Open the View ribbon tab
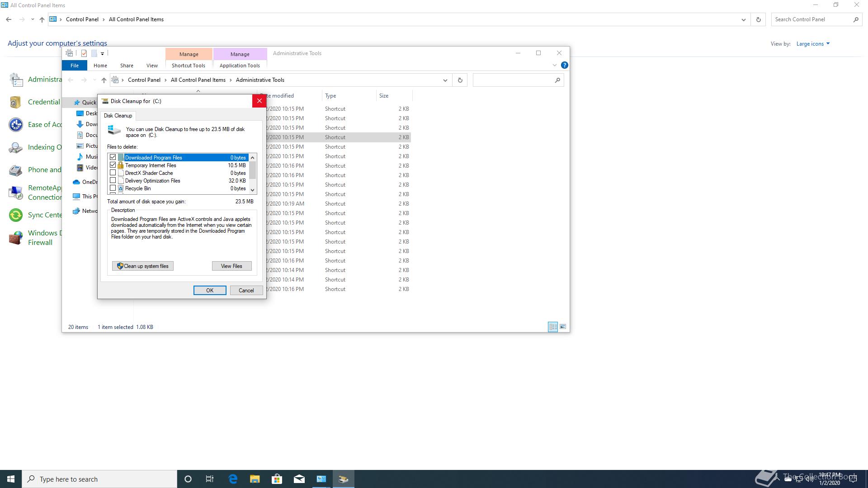This screenshot has width=868, height=488. click(152, 66)
